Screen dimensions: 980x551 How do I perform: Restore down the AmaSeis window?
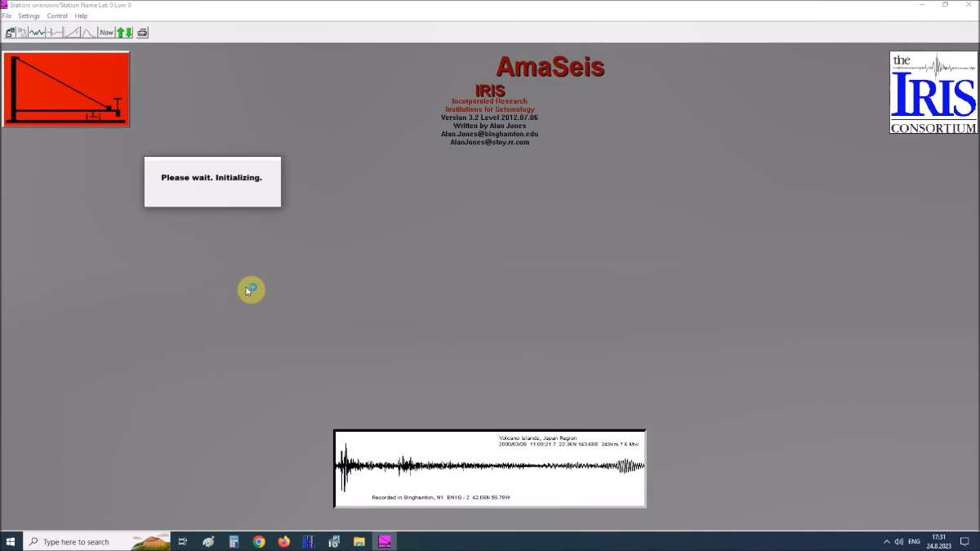tap(945, 5)
